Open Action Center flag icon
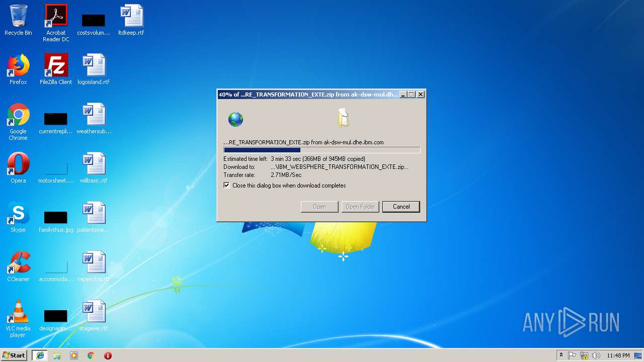 [572, 355]
